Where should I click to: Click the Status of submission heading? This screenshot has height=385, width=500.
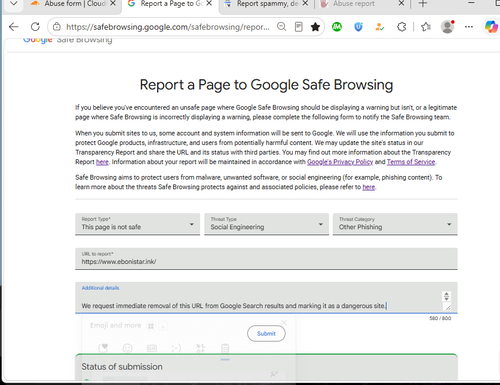point(122,367)
